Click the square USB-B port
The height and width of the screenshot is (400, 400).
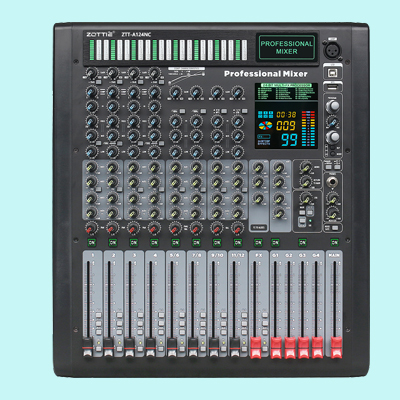(x=333, y=72)
